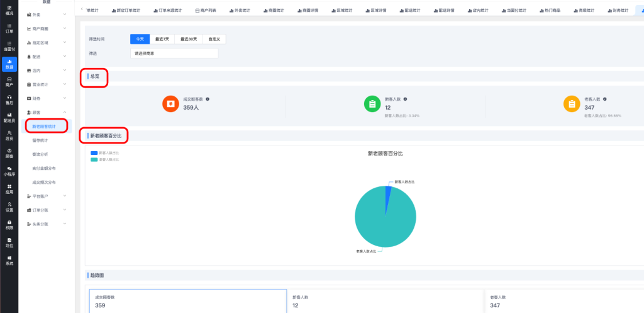Click the 订单 orders sidebar icon
The height and width of the screenshot is (313, 644).
(9, 28)
